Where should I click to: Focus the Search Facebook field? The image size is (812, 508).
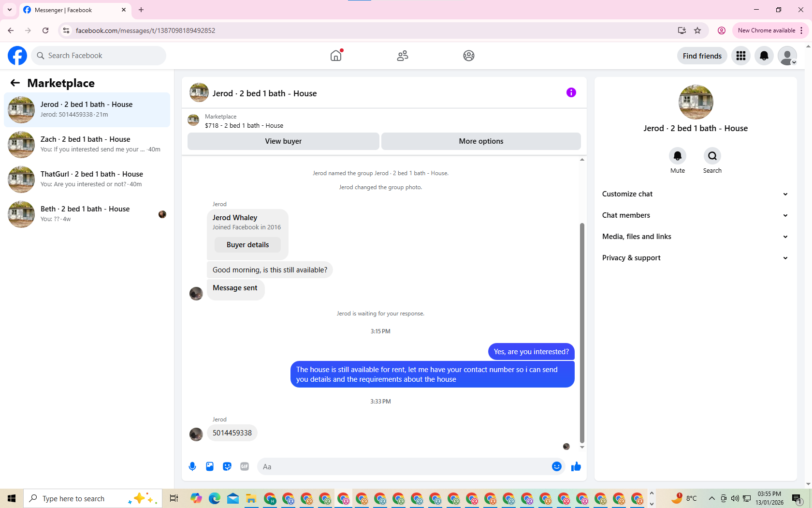pyautogui.click(x=99, y=56)
